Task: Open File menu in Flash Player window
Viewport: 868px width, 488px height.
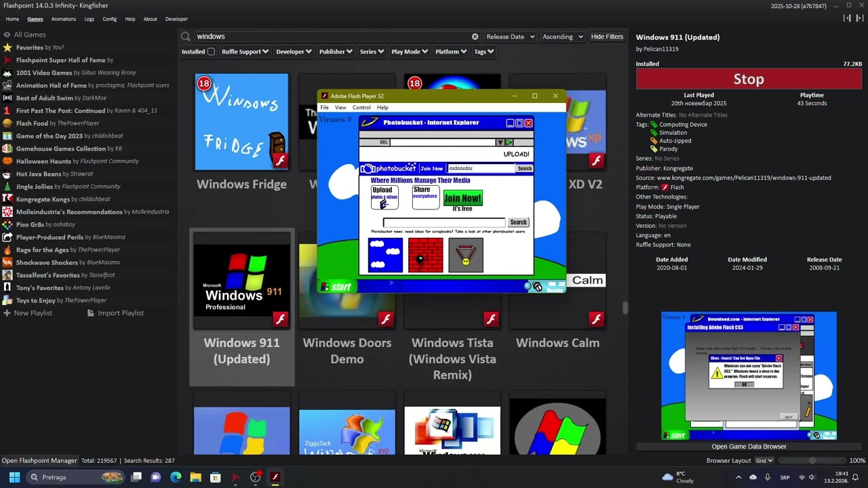Action: 325,107
